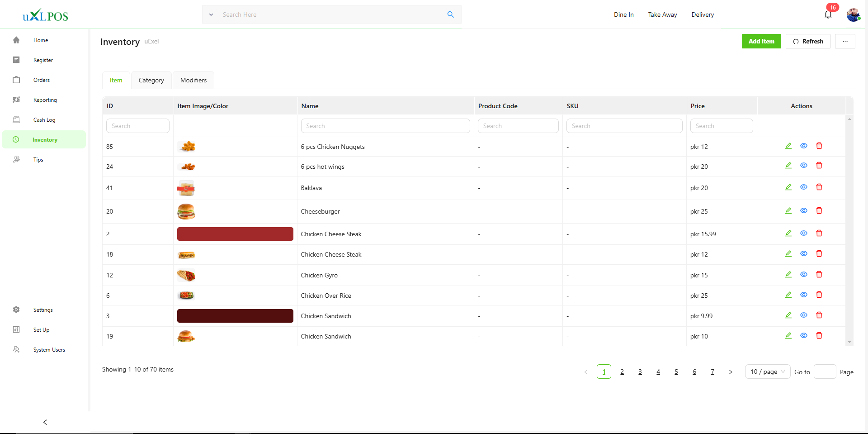The width and height of the screenshot is (868, 434).
Task: Click edit pencil for Chicken Gyro
Action: tap(788, 275)
